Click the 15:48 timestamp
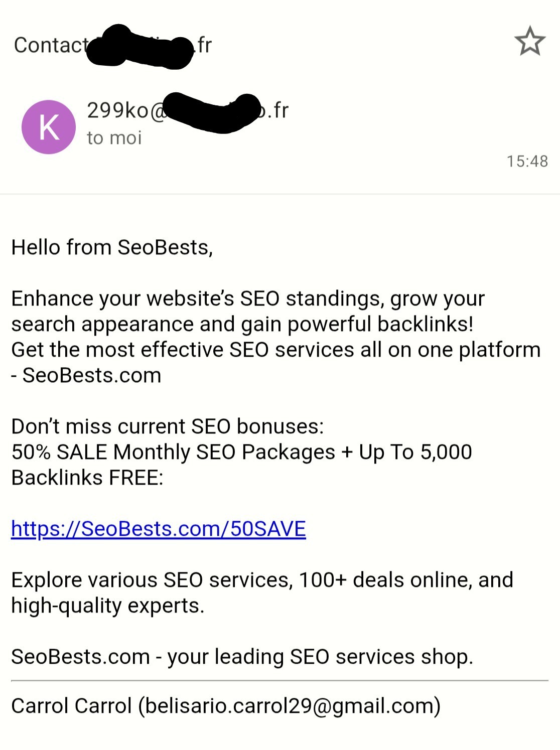560x750 pixels. click(x=527, y=161)
